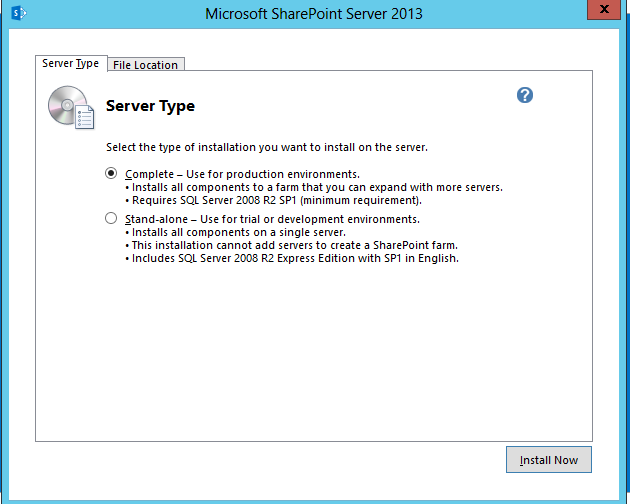Select the Complete installation radio button
The height and width of the screenshot is (504, 630).
coord(111,173)
